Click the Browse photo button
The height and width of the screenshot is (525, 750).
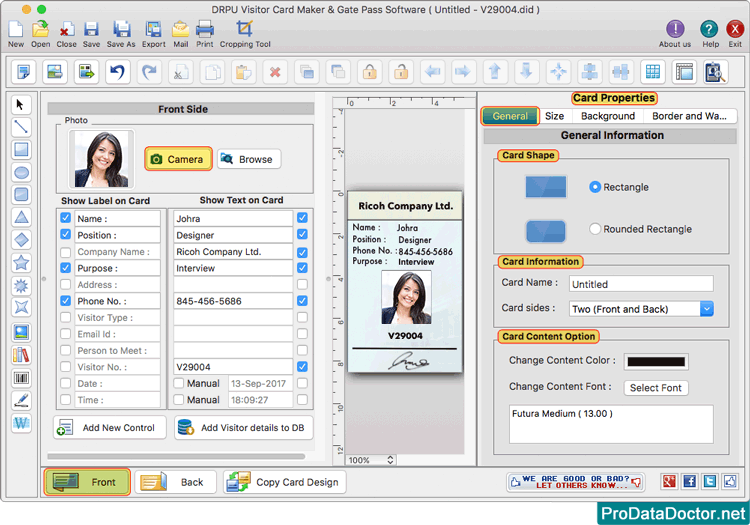tap(249, 159)
